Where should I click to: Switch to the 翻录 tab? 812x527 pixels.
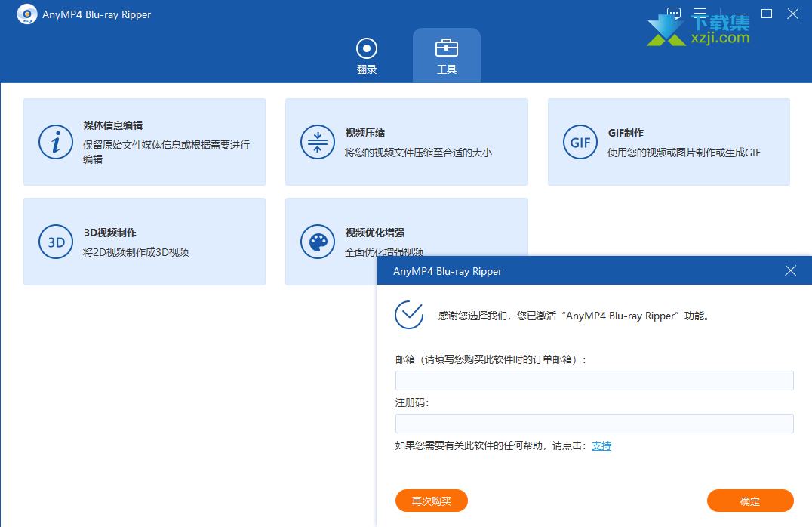tap(367, 56)
